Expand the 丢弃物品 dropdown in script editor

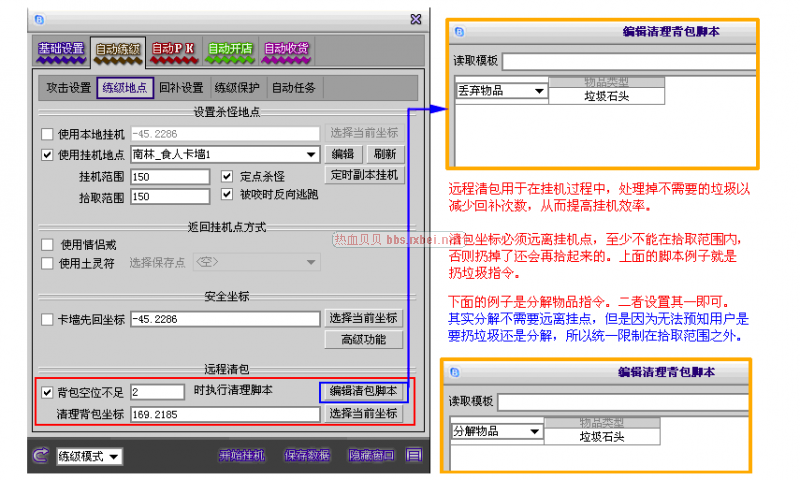tap(540, 91)
